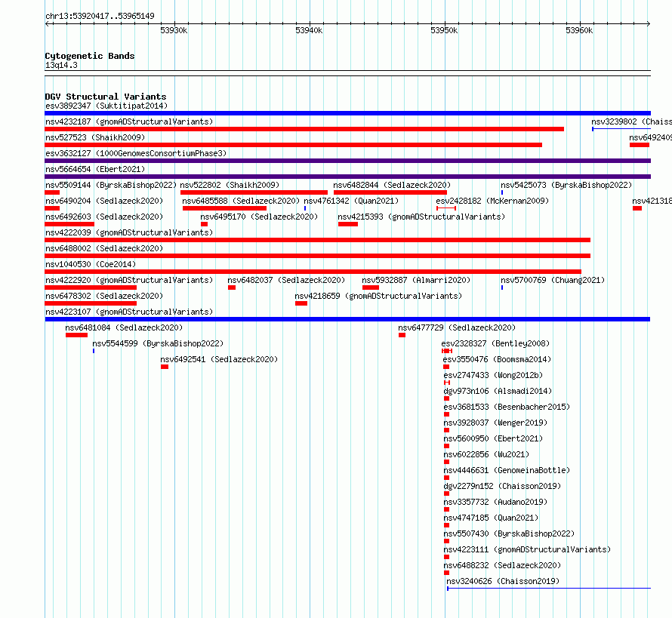Select nsv5600950 (Ebert2021) label

[493, 438]
